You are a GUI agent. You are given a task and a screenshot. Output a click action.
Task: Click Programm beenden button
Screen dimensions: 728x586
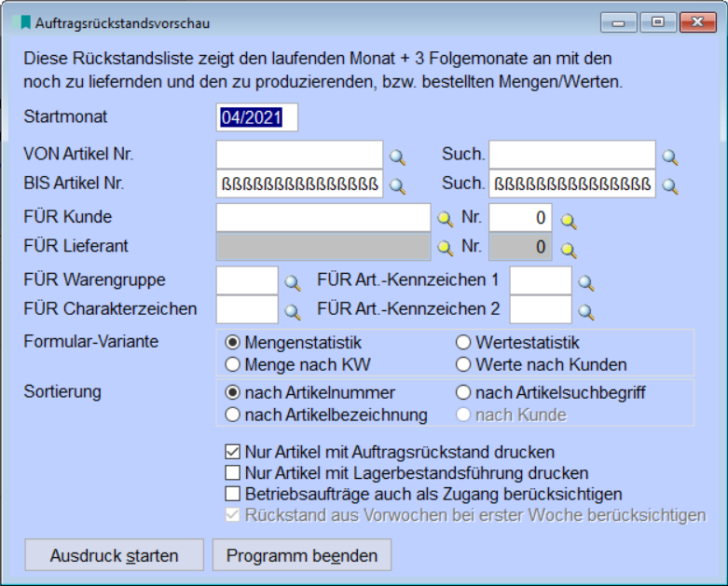(302, 555)
